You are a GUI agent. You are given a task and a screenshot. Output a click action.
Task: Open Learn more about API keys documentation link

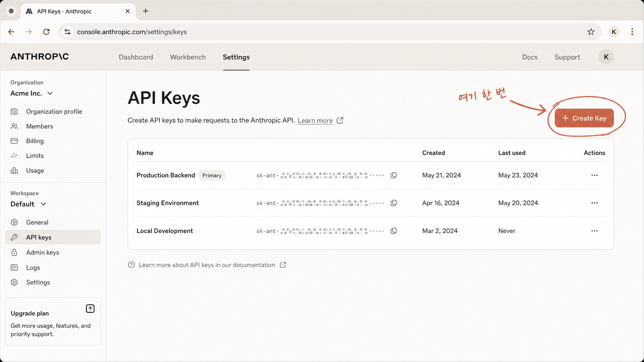[207, 265]
